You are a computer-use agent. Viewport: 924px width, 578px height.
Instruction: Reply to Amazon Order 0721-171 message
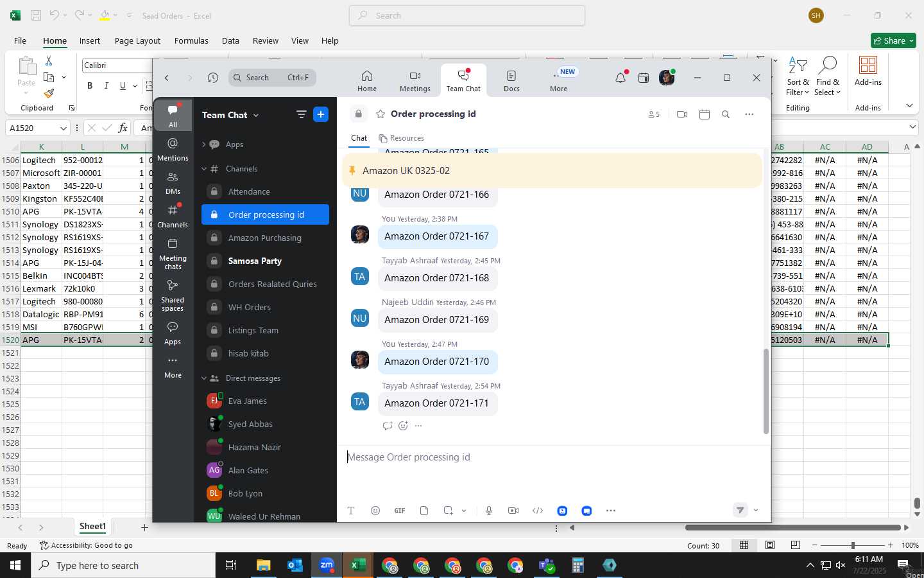click(x=387, y=426)
